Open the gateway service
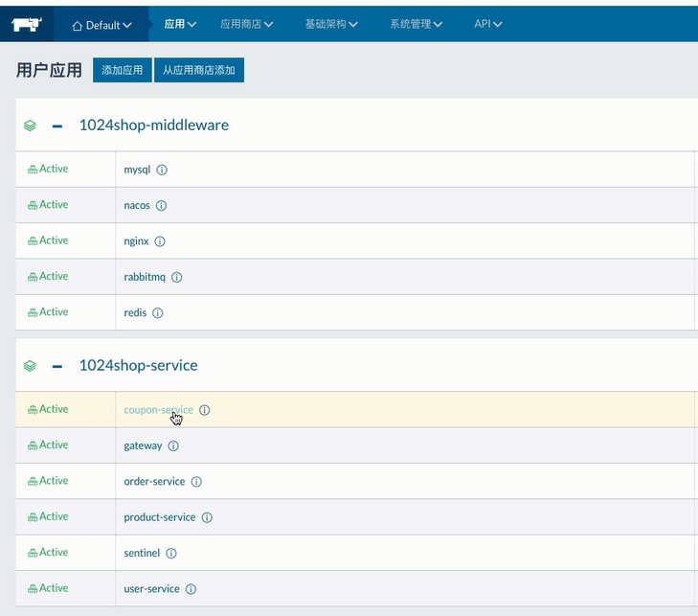Screen dimensions: 698x616 (143, 445)
